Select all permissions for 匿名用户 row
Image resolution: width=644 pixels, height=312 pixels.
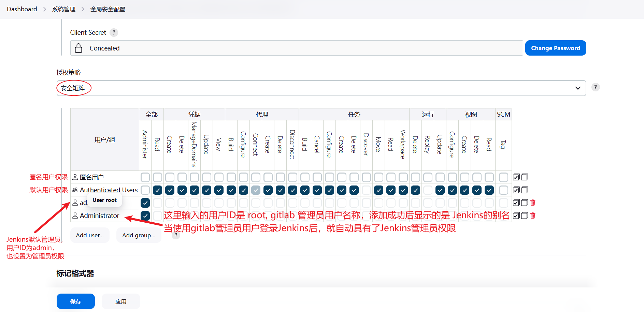tap(516, 177)
